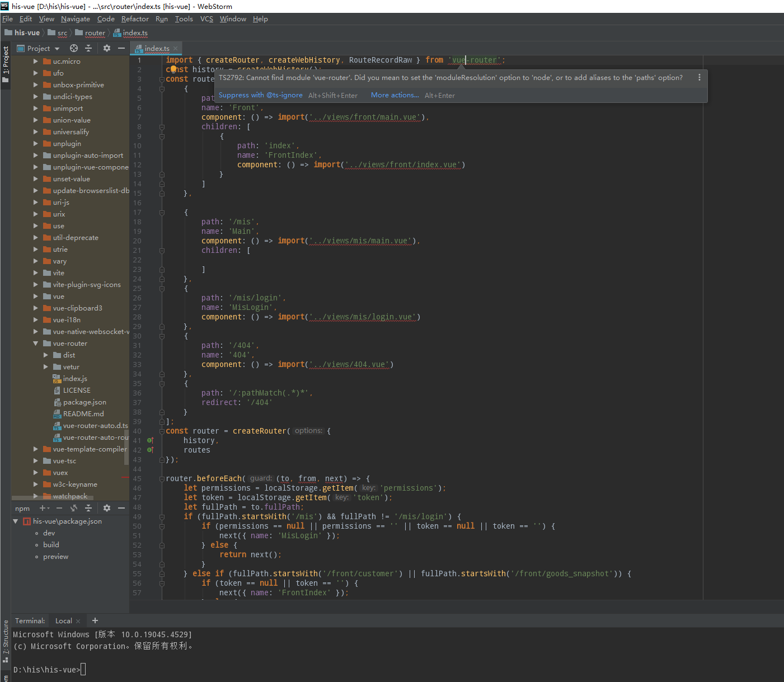Screen dimensions: 784x682
Task: Open the VCS menu
Action: click(x=206, y=19)
